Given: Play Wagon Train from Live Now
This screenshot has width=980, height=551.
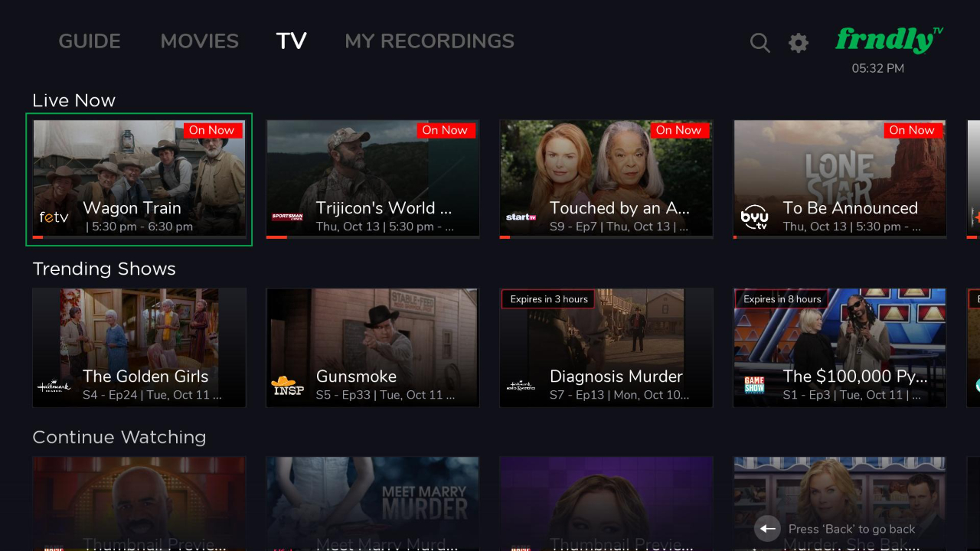Looking at the screenshot, I should [139, 176].
